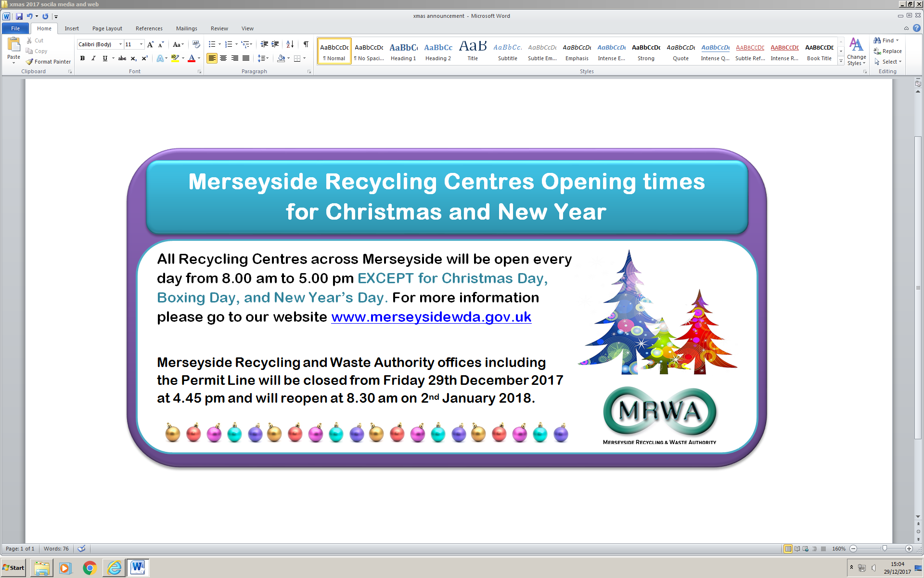
Task: Click the Text Highlight Color button
Action: click(x=175, y=58)
